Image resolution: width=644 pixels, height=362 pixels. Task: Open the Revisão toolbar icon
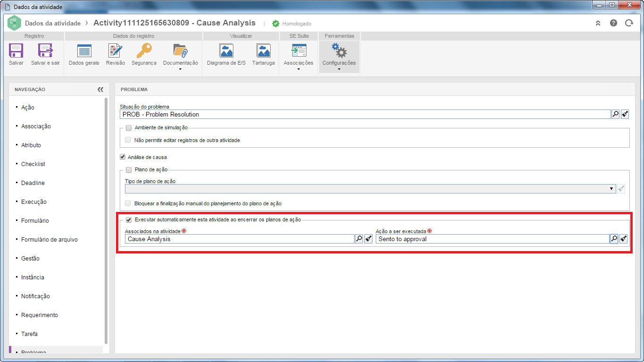coord(116,51)
